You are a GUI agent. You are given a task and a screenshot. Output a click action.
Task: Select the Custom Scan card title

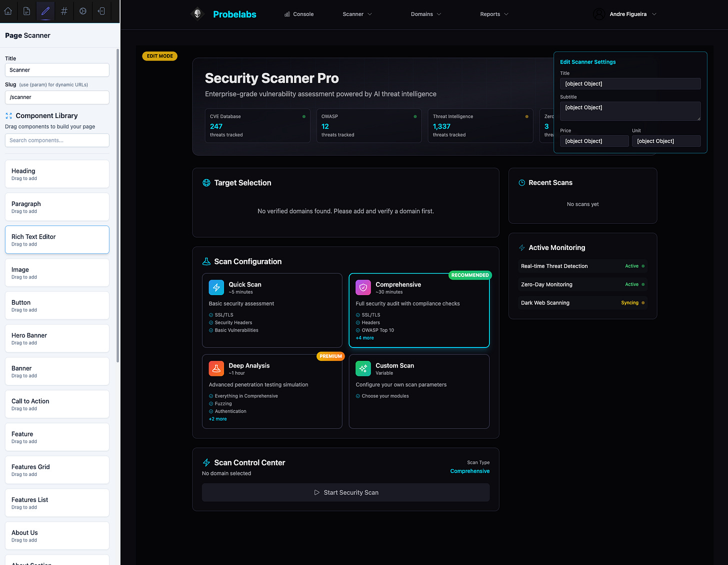point(395,365)
